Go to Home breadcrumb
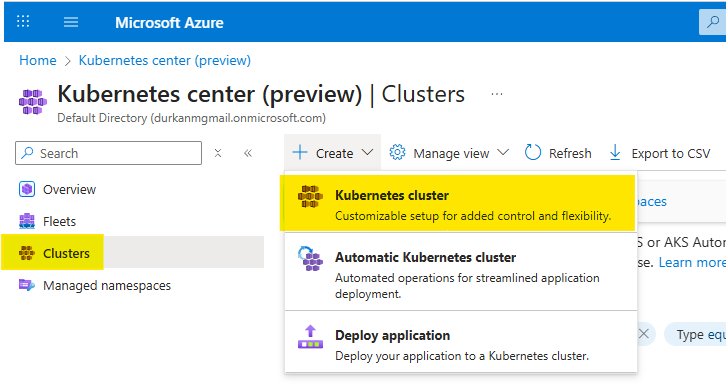The image size is (726, 386). (x=38, y=60)
